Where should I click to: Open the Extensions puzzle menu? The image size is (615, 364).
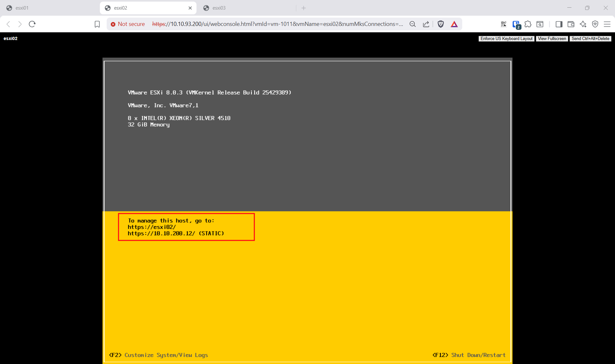pyautogui.click(x=528, y=24)
